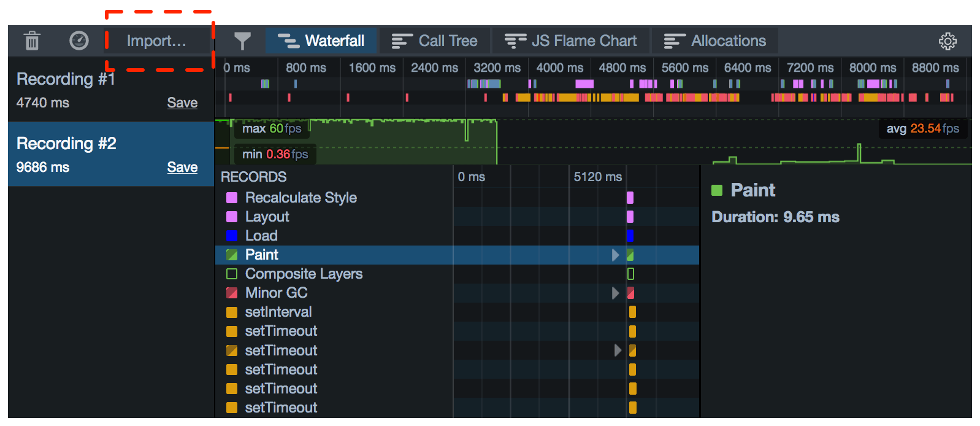Open the filter funnel icon
The image size is (980, 426).
coord(242,41)
